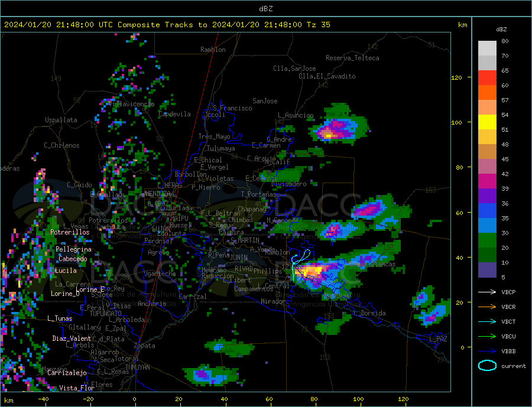Click the 'VBCT' legend label
This screenshot has height=407, width=532.
(x=508, y=321)
